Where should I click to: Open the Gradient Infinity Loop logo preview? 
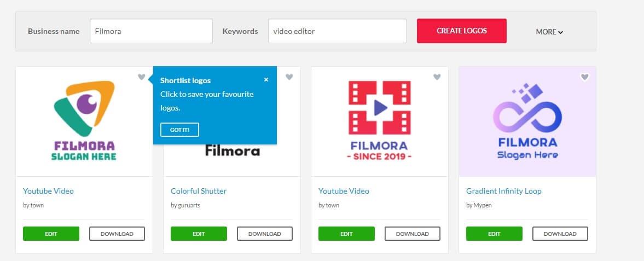(x=527, y=121)
